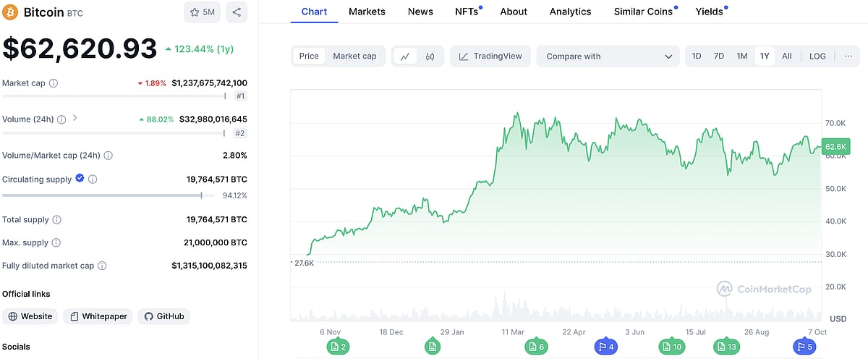Screen dimensions: 868x359
Task: Open the Bitcoin Whitepaper link
Action: 98,316
